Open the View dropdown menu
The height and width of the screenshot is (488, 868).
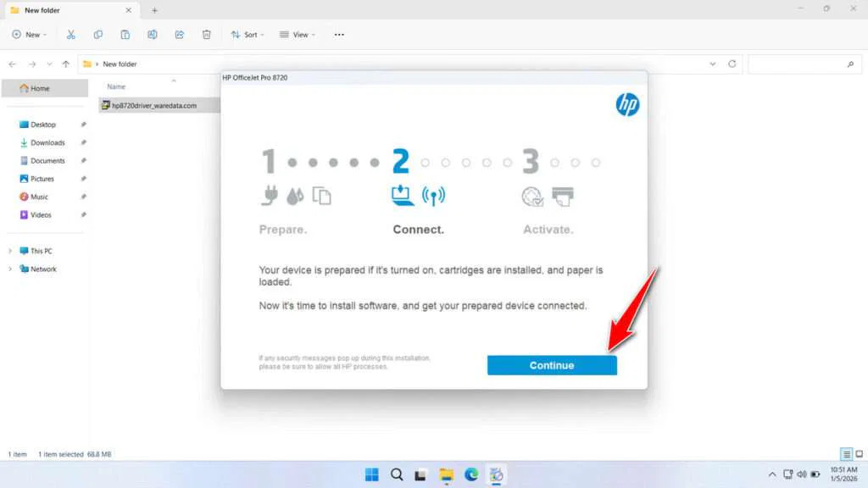(297, 34)
